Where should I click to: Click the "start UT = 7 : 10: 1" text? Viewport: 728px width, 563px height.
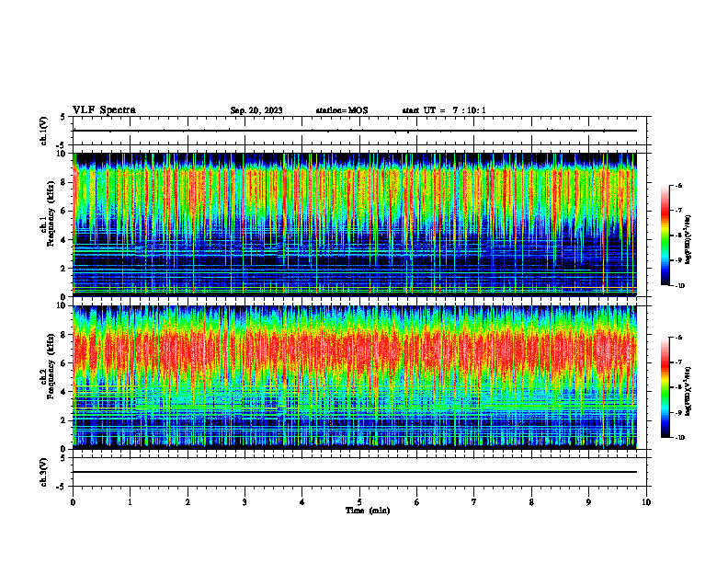click(444, 110)
